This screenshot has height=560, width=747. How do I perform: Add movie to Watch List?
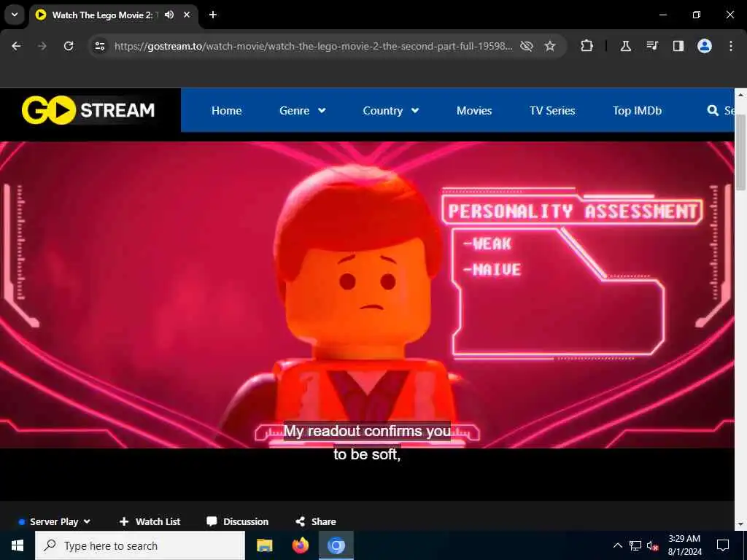coord(150,521)
